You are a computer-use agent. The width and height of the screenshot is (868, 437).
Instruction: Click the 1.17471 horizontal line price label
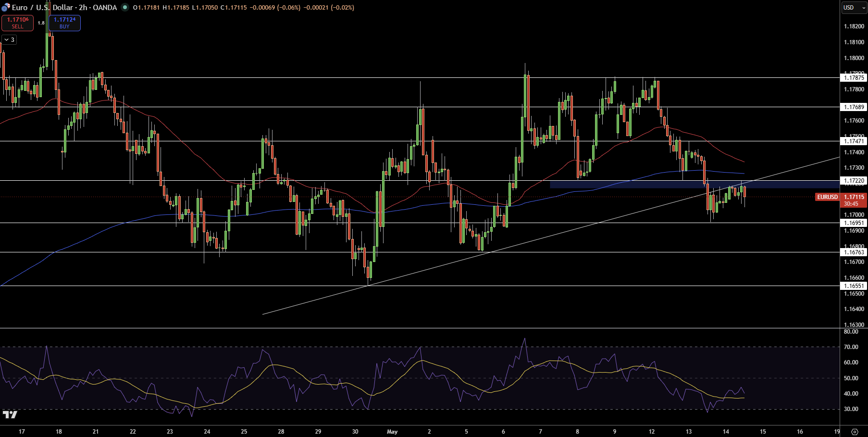click(x=854, y=141)
